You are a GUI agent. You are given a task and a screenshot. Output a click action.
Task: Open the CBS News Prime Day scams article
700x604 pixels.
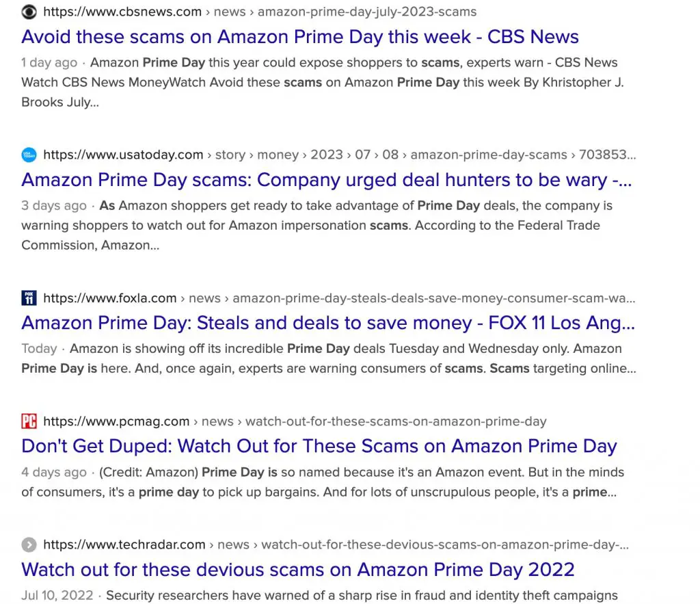pos(299,36)
